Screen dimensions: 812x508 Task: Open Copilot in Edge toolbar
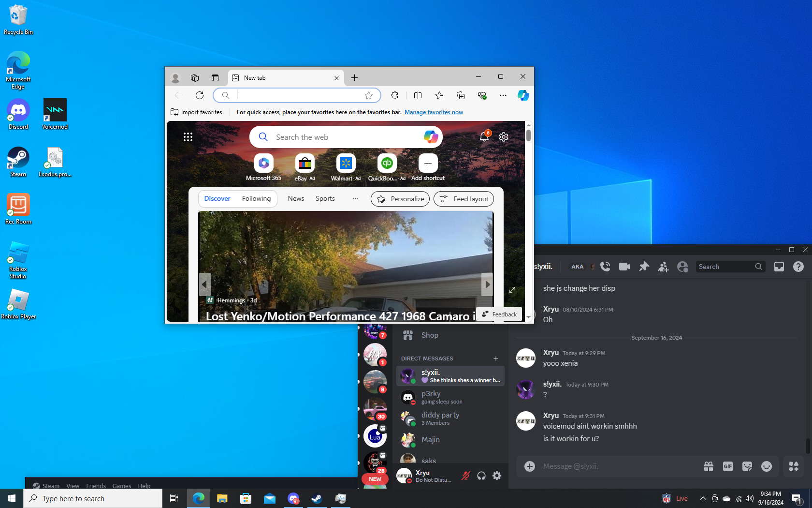coord(523,95)
